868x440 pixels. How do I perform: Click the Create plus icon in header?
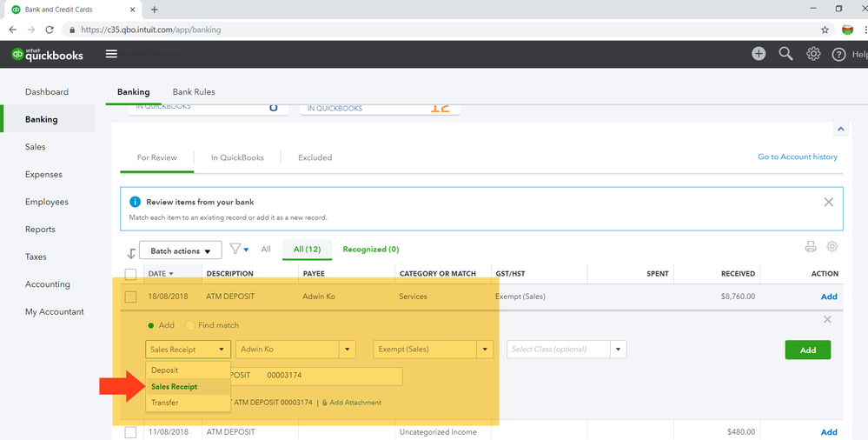coord(759,54)
